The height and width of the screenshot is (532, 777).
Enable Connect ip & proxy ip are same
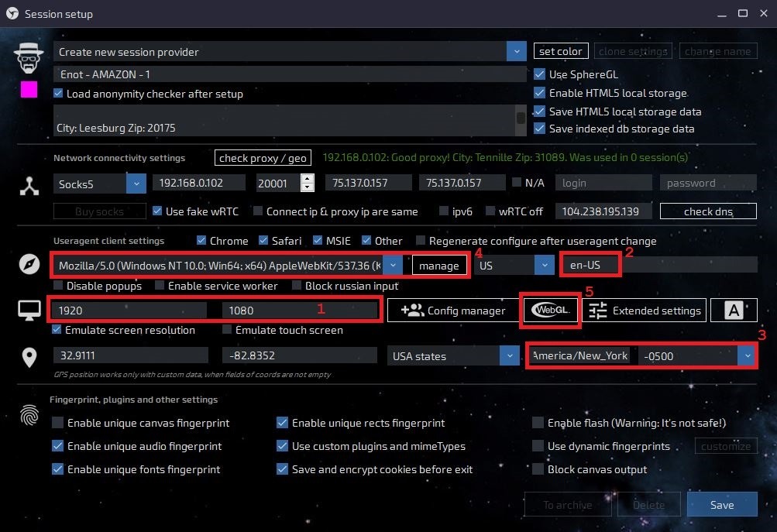(258, 211)
